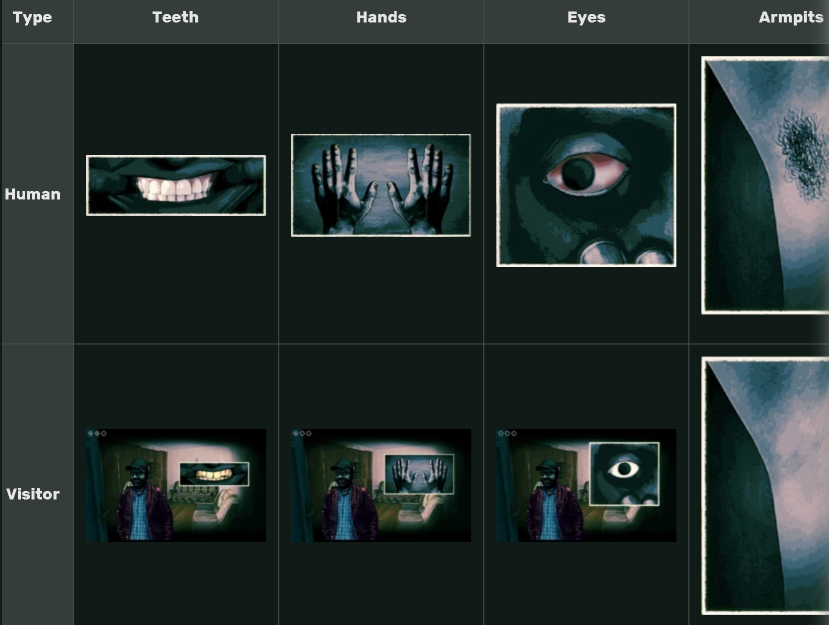Open the Visitor teeth screenshot
The image size is (829, 625).
click(x=176, y=485)
